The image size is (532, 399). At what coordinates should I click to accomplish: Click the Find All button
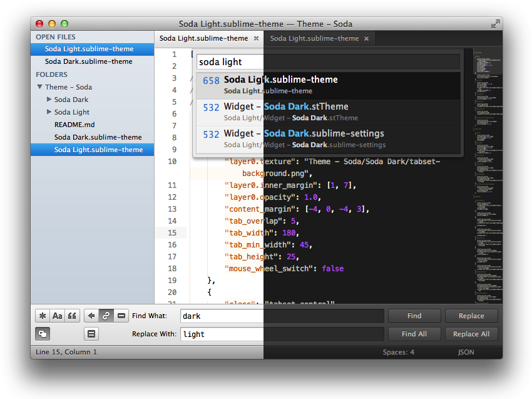coord(414,334)
